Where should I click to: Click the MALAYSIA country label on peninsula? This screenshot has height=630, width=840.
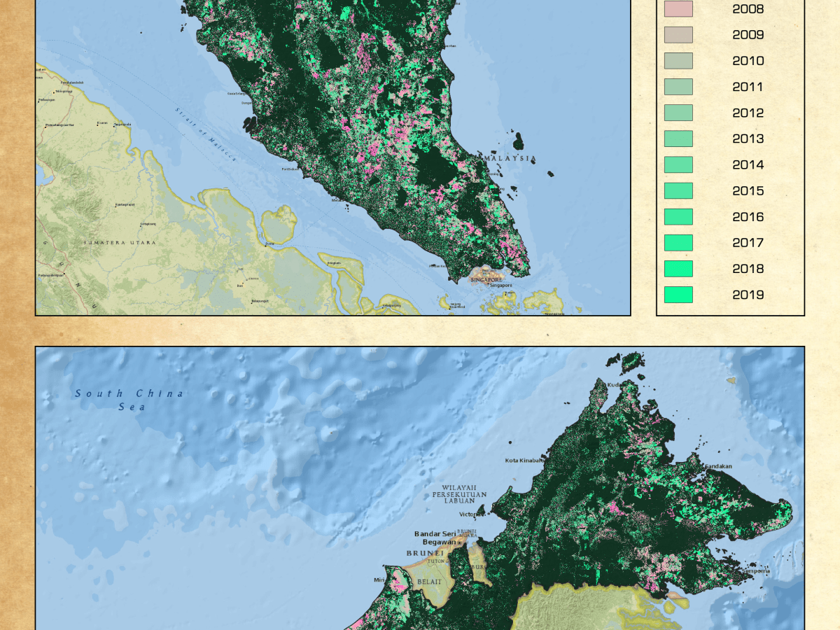click(x=512, y=159)
